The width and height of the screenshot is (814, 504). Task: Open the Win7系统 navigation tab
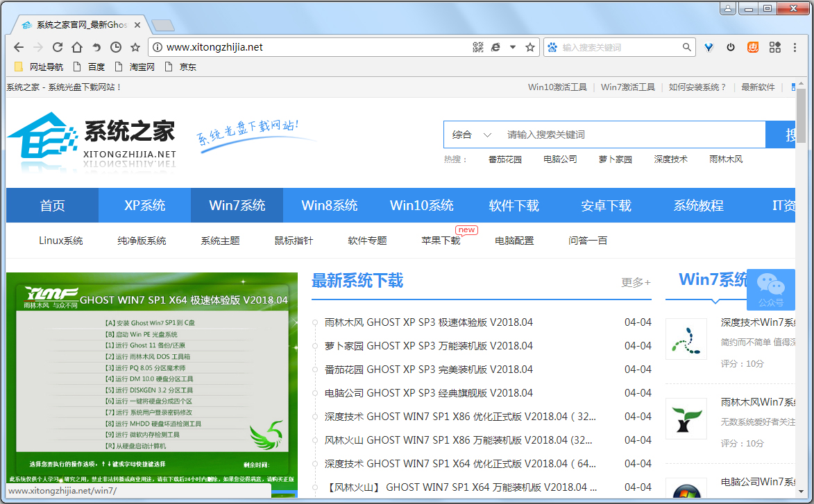point(237,205)
